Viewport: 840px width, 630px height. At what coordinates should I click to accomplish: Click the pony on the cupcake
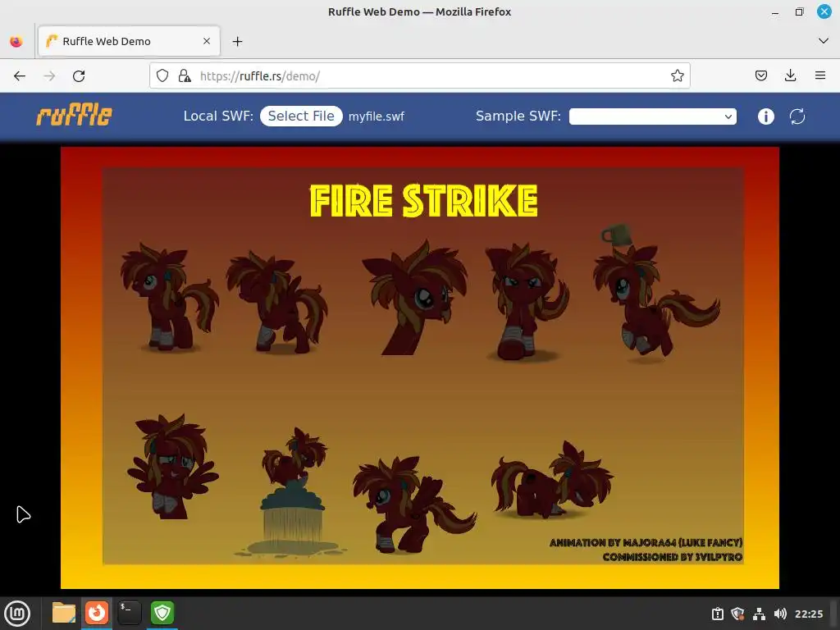[x=293, y=493]
